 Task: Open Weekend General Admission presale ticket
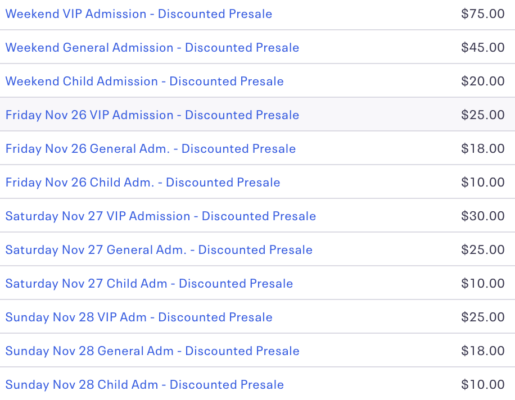152,48
